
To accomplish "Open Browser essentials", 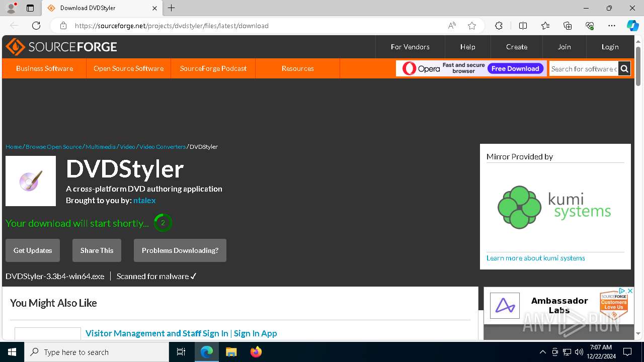I will click(x=590, y=26).
